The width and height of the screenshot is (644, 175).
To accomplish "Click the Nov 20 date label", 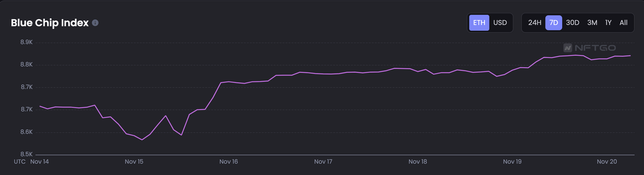I will 606,162.
